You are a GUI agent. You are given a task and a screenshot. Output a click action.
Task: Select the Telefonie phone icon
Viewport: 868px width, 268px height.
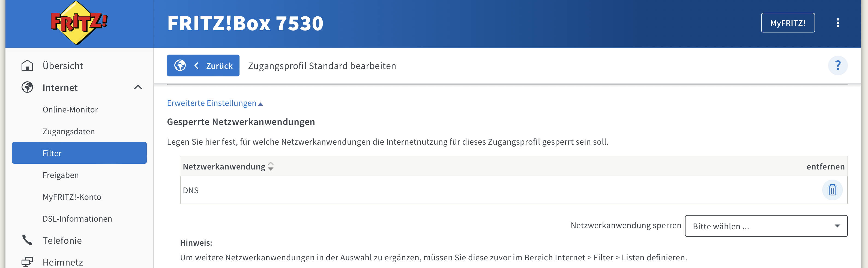[27, 240]
